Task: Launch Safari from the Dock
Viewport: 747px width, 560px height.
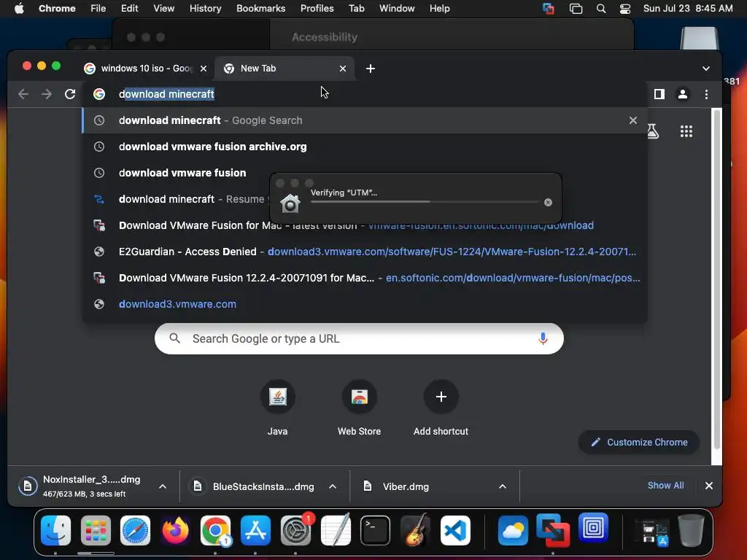Action: pos(135,530)
